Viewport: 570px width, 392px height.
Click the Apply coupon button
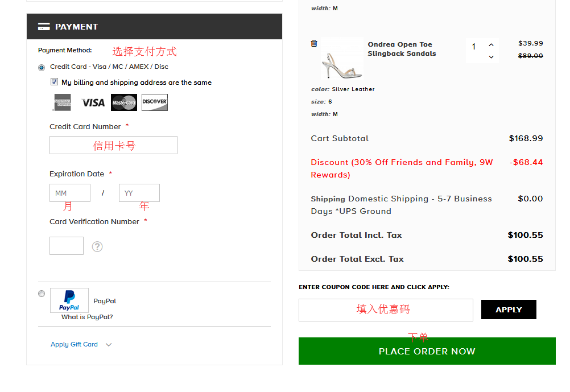pos(509,310)
